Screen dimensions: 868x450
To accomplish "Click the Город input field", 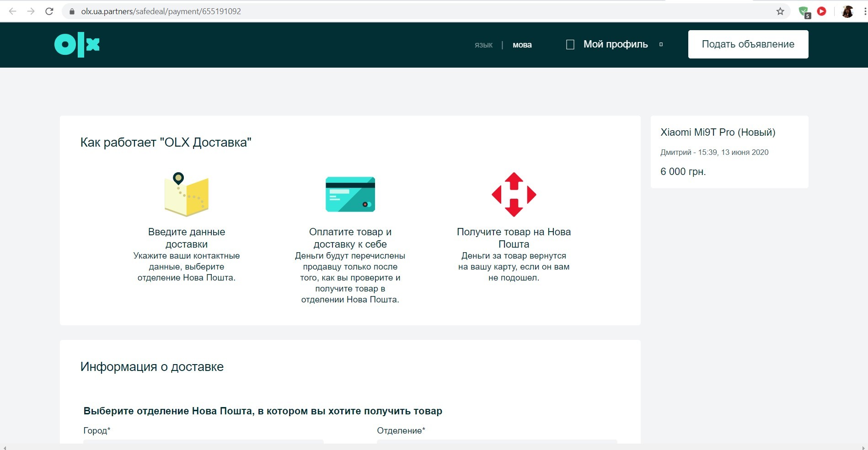I will tap(204, 441).
